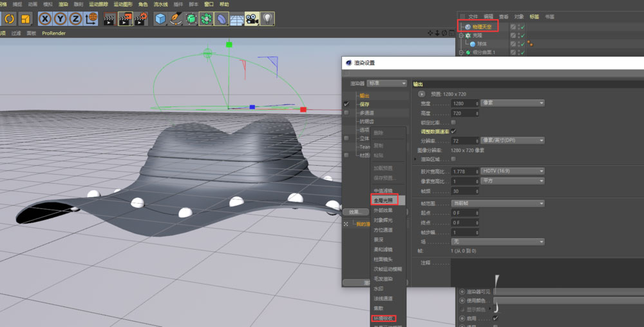Click the Use Color slider bar
This screenshot has width=644, height=327.
coord(567,301)
